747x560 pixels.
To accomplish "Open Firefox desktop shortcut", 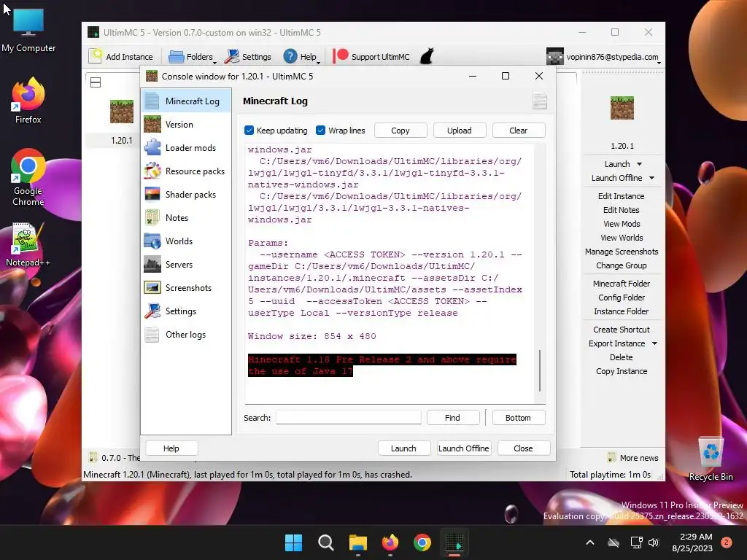I will click(28, 101).
